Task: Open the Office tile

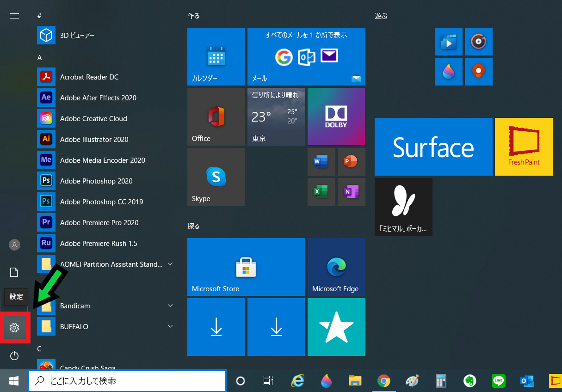Action: (216, 116)
